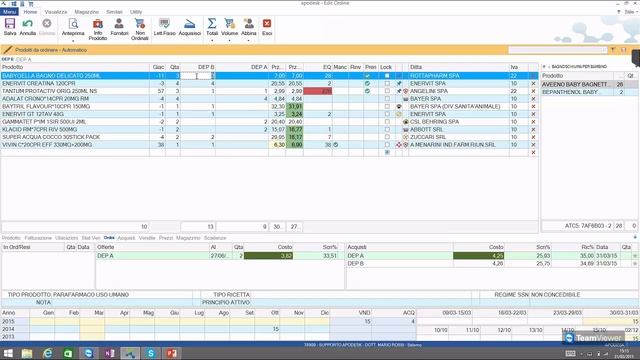Remove the ADALAT CRONO row via red X

click(533, 99)
